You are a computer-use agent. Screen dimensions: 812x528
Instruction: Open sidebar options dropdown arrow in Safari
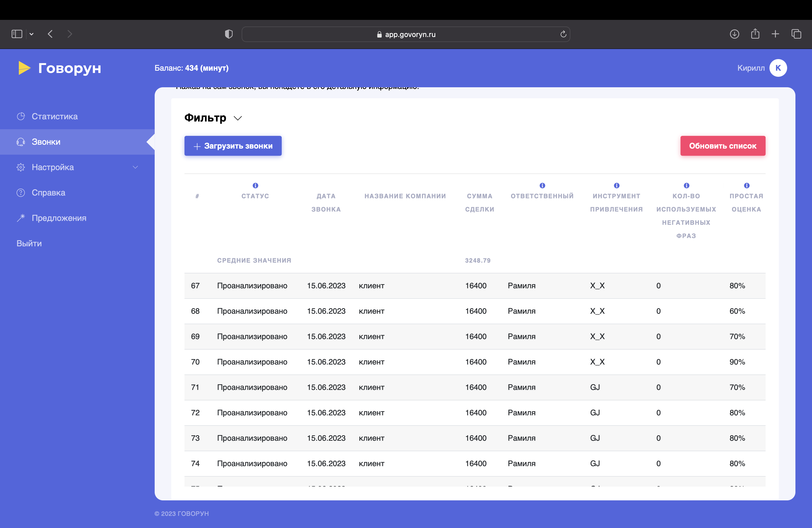tap(32, 34)
